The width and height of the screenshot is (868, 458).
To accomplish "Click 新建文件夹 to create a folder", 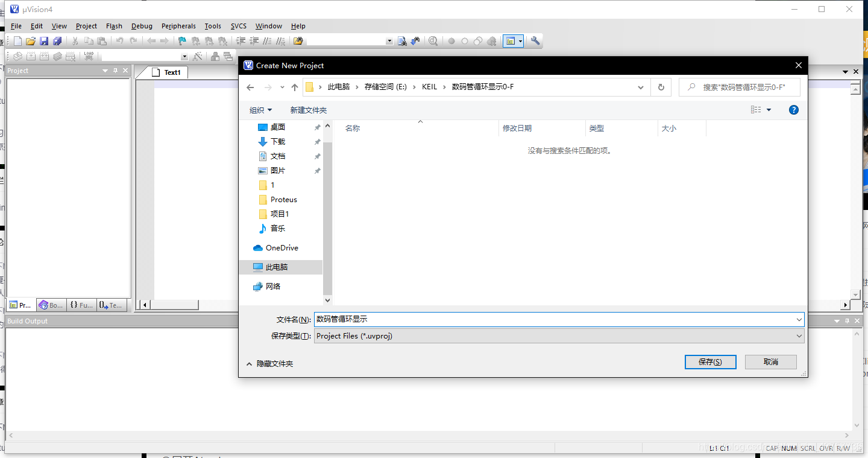I will pos(309,110).
